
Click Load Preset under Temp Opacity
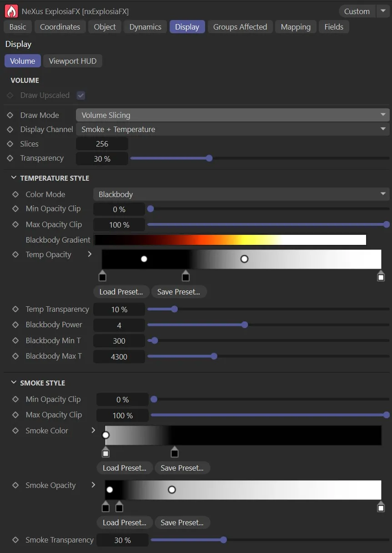pos(121,292)
